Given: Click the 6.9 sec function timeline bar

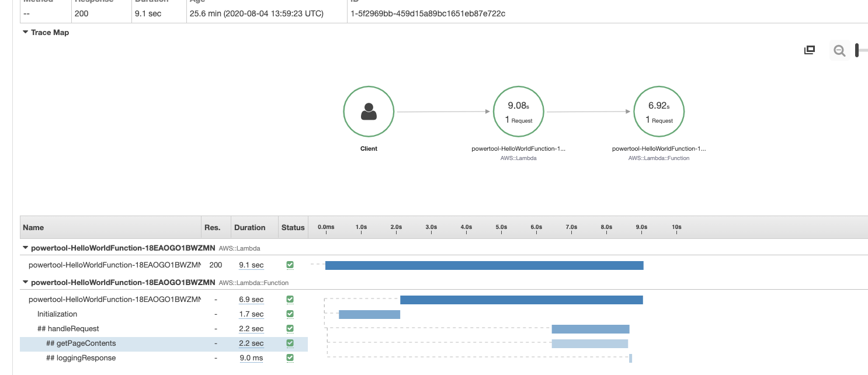Looking at the screenshot, I should tap(522, 300).
